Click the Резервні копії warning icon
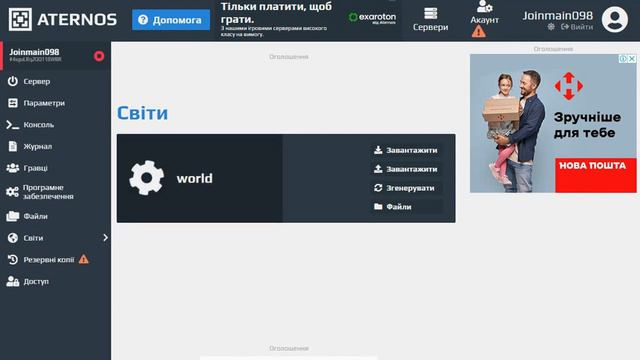This screenshot has width=640, height=360. [84, 259]
